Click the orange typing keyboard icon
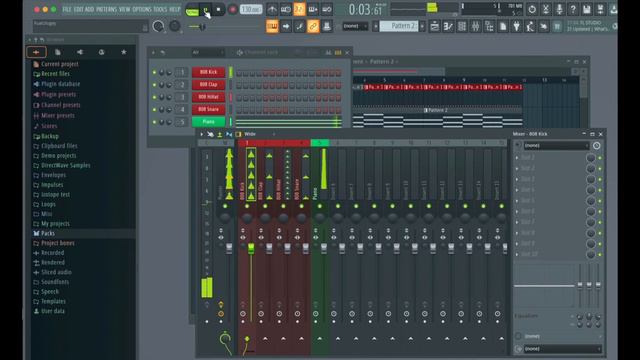640x360 pixels. 272,27
